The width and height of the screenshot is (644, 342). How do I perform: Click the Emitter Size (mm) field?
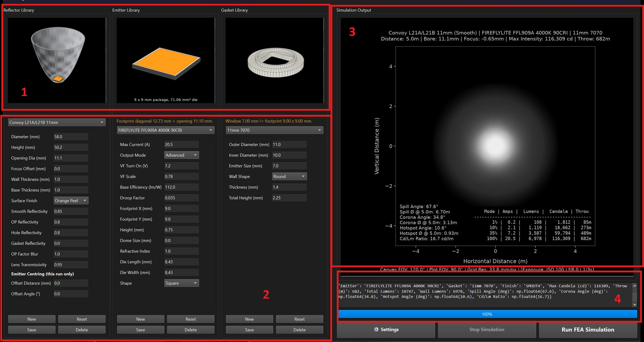click(289, 166)
